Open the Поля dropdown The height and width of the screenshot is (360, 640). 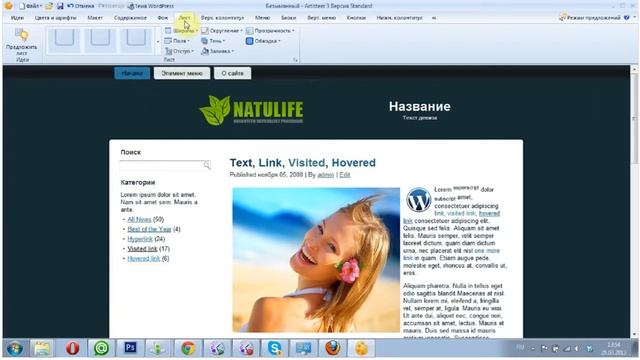point(177,41)
